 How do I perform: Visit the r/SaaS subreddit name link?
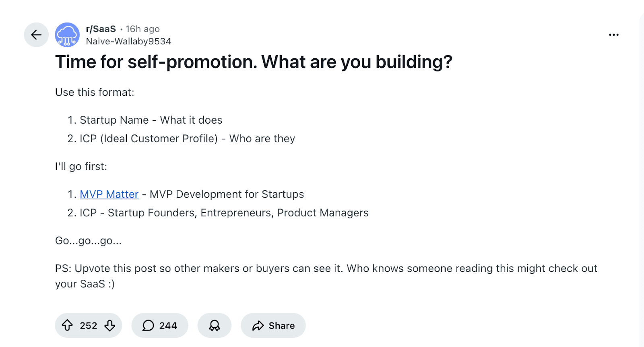[x=101, y=29]
